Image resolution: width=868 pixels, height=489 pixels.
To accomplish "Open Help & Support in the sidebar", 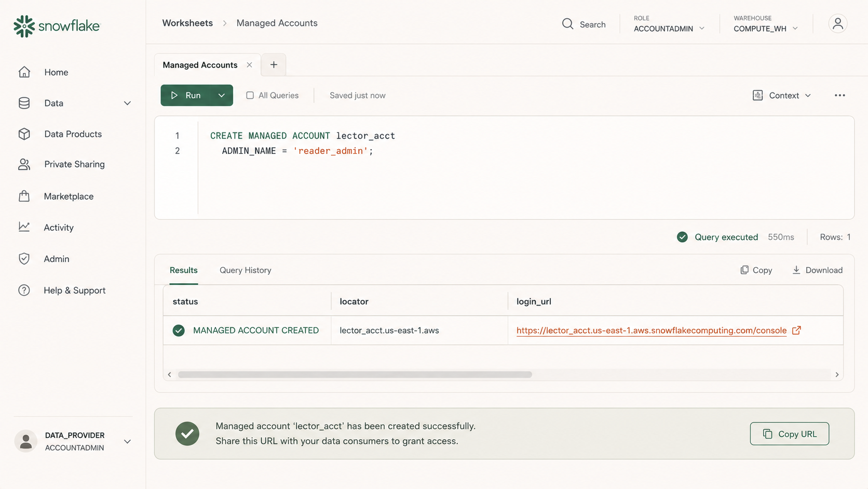I will (x=74, y=290).
